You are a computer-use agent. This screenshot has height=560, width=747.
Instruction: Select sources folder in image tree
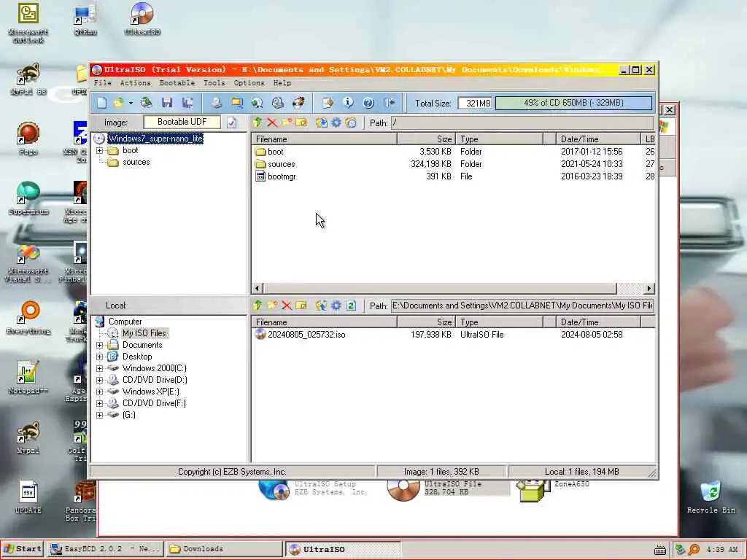tap(136, 162)
